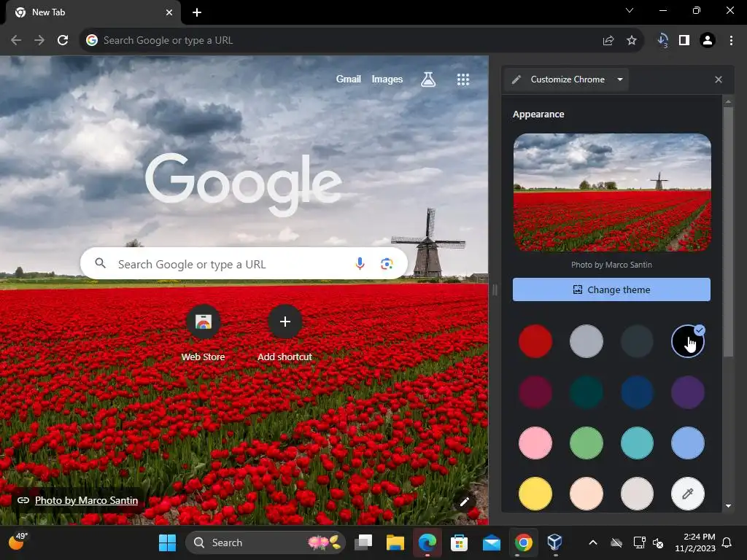The width and height of the screenshot is (747, 560).
Task: Open the Chrome three-dot menu
Action: (x=731, y=41)
